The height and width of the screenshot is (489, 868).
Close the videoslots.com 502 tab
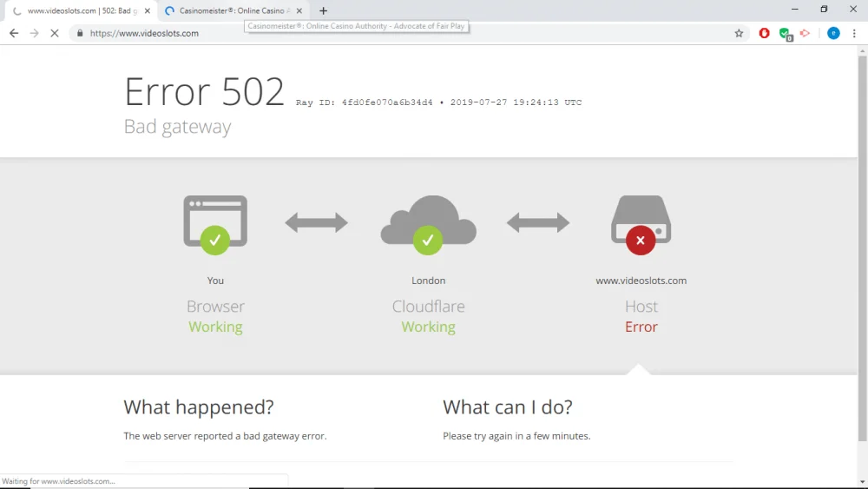pyautogui.click(x=148, y=10)
